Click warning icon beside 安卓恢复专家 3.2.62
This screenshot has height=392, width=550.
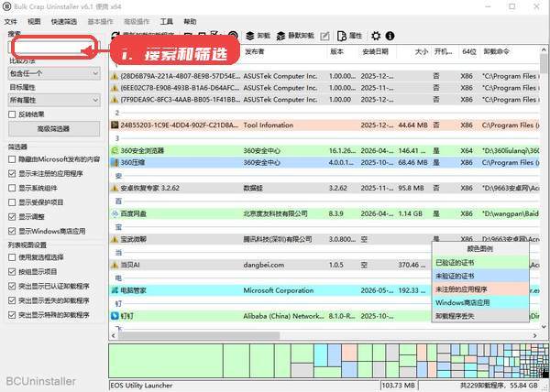[x=115, y=188]
